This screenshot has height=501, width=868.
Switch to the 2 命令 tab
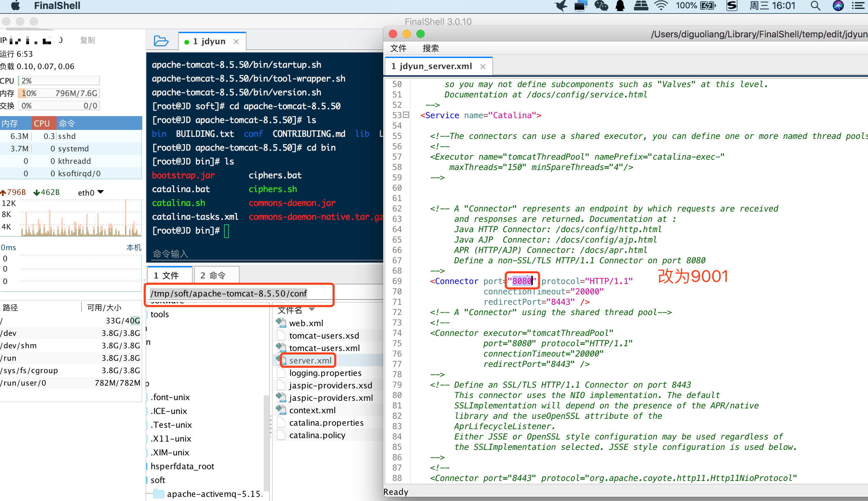pyautogui.click(x=213, y=275)
